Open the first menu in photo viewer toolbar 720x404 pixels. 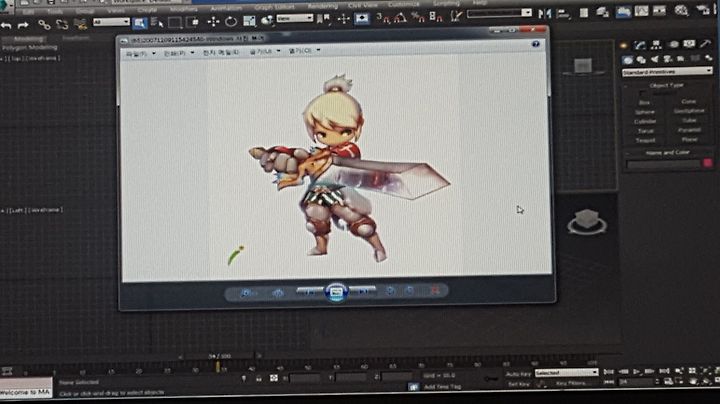coord(141,54)
